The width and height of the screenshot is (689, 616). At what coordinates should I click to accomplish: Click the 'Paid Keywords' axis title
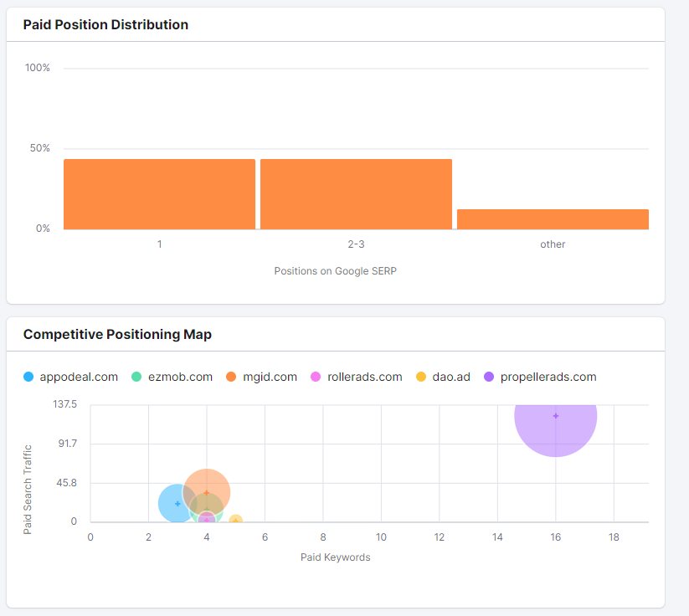pos(335,557)
